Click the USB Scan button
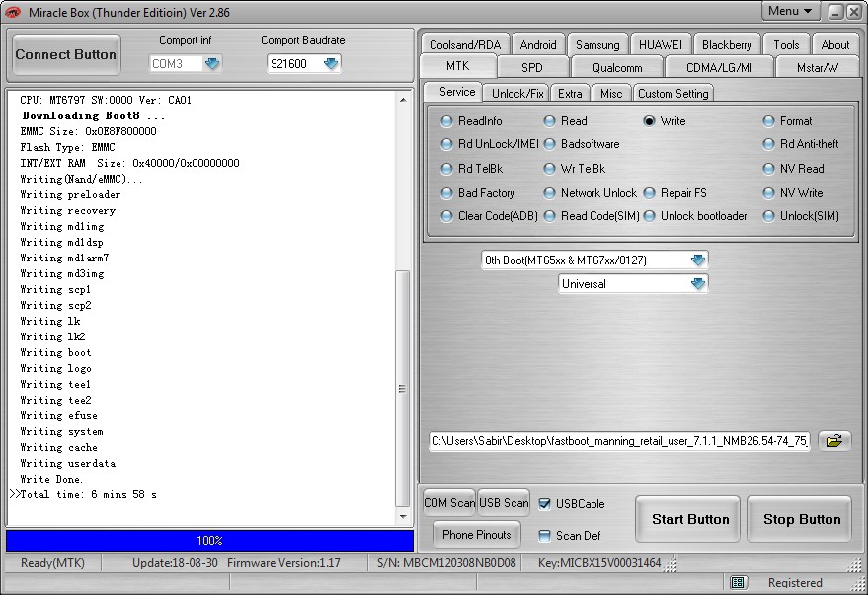The image size is (868, 595). tap(504, 502)
